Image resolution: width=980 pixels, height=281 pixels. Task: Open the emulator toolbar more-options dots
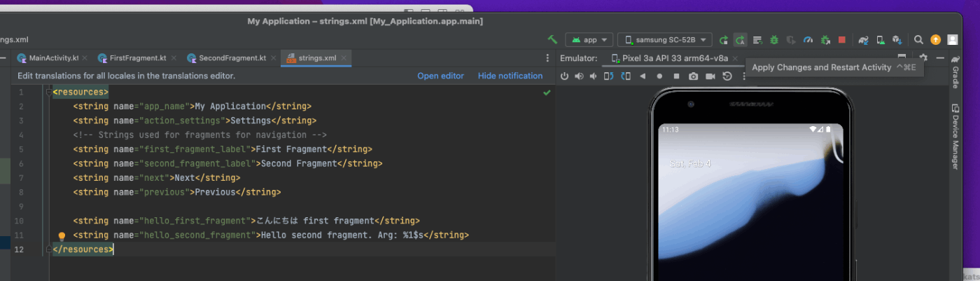[744, 76]
